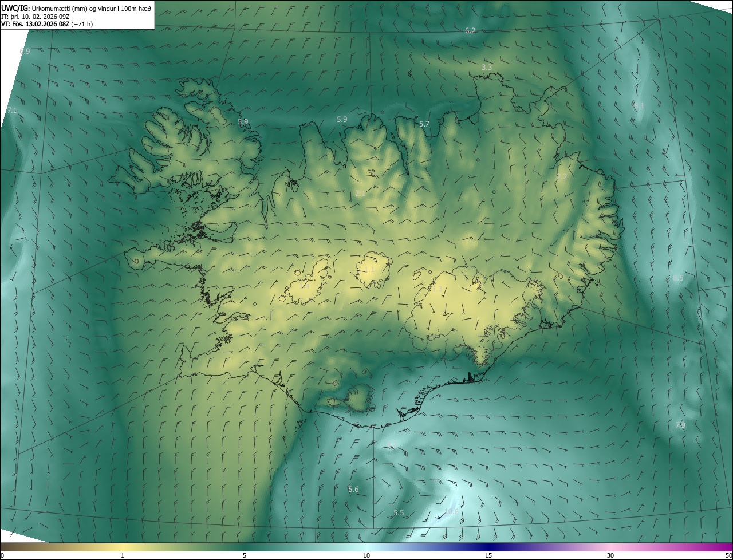This screenshot has width=733, height=560.
Task: Click the 5.7 value label on the map
Action: tap(424, 124)
